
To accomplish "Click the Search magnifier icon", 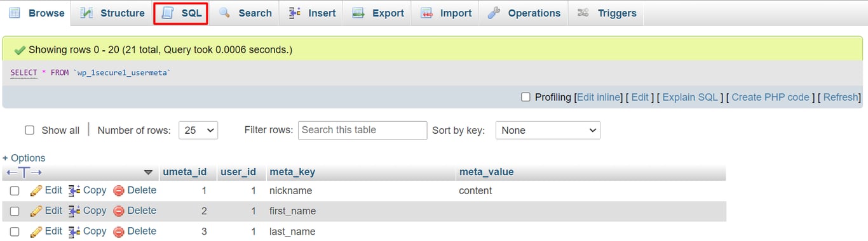I will point(224,13).
